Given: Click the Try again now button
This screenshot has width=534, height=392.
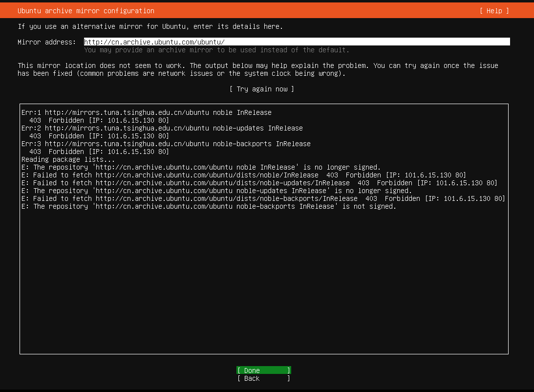Looking at the screenshot, I should point(261,89).
